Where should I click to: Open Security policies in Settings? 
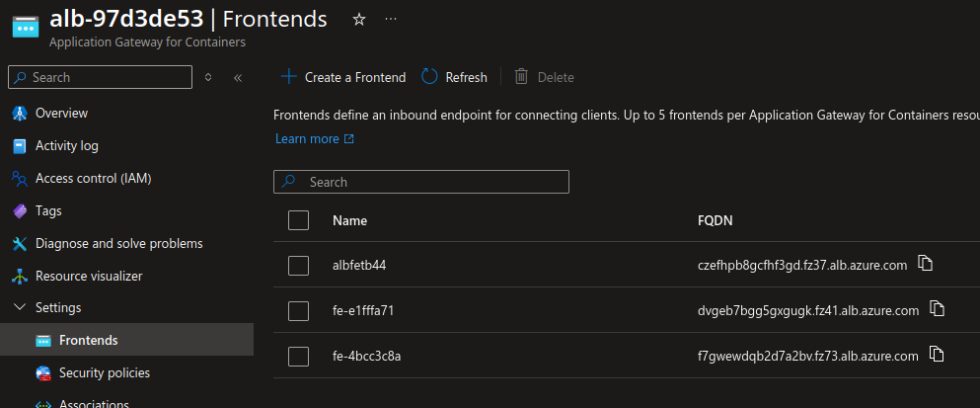click(104, 373)
